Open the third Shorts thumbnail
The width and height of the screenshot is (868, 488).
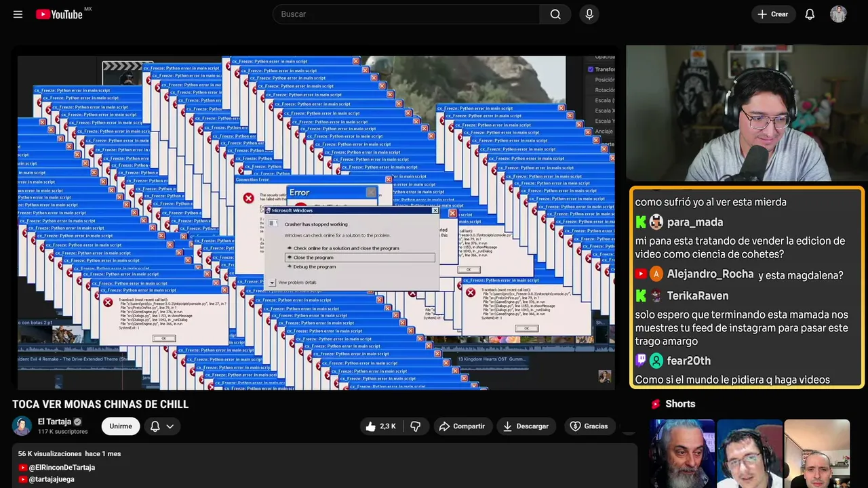(x=816, y=453)
